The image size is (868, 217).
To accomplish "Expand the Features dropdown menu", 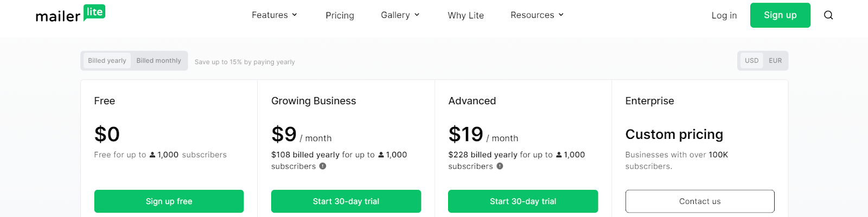I will pyautogui.click(x=274, y=15).
